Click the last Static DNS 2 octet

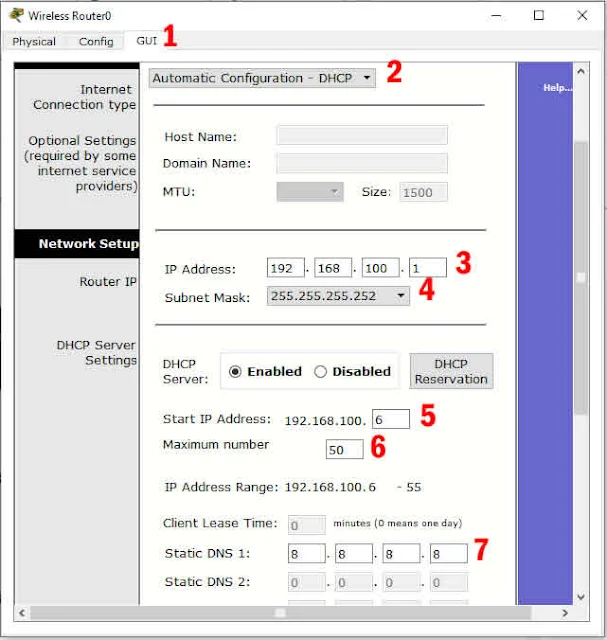click(x=449, y=582)
